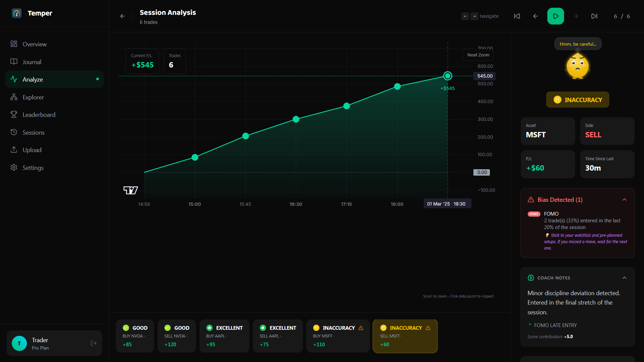Click the chart data point at 17:15
644x362 pixels.
click(347, 106)
